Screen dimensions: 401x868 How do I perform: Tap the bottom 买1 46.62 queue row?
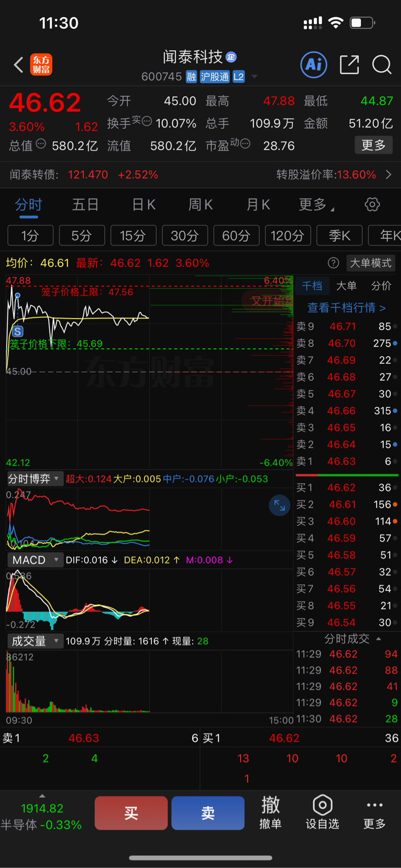point(301,738)
